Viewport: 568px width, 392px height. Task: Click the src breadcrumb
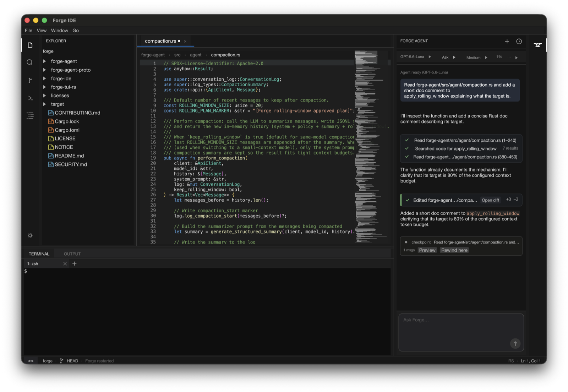pyautogui.click(x=177, y=55)
